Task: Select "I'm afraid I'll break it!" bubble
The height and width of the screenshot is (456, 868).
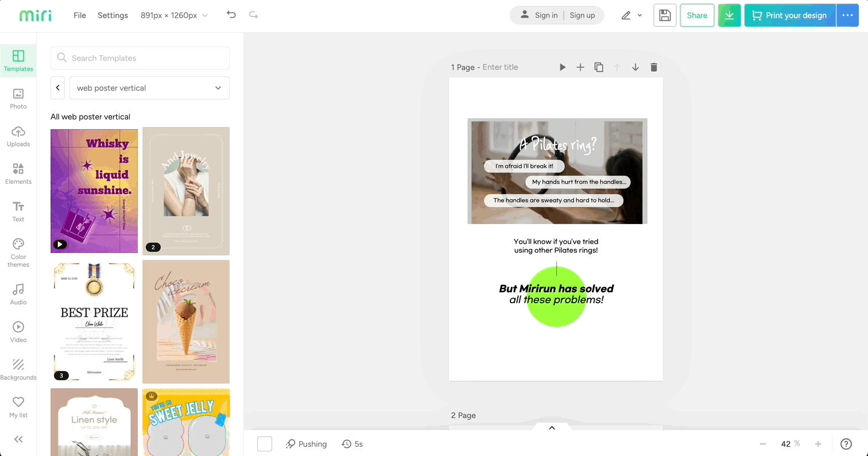Action: (524, 166)
